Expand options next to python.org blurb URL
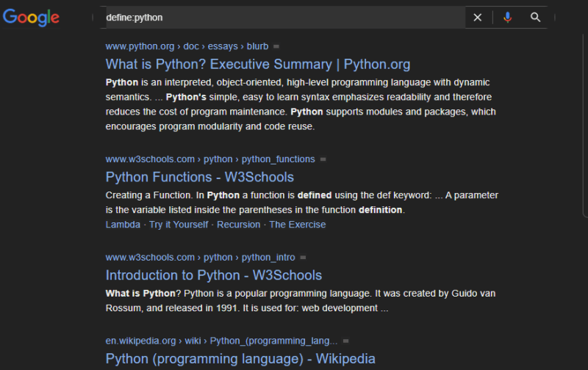 coord(276,46)
